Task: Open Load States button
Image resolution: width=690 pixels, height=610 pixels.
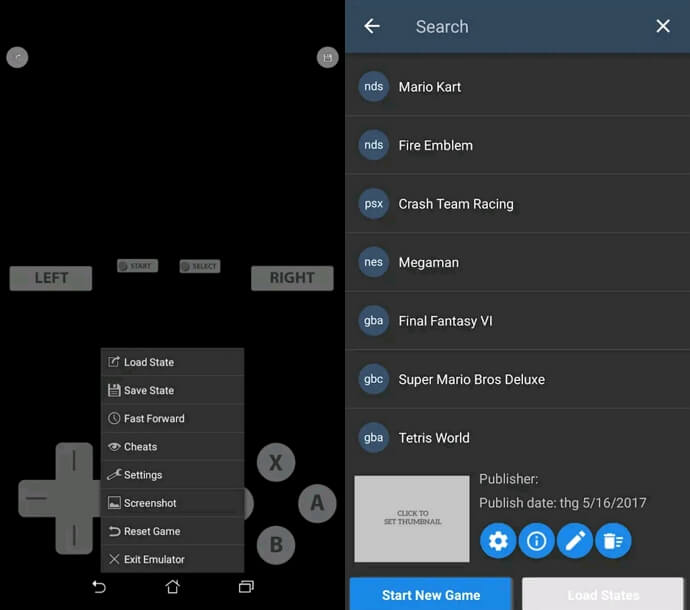Action: point(603,595)
